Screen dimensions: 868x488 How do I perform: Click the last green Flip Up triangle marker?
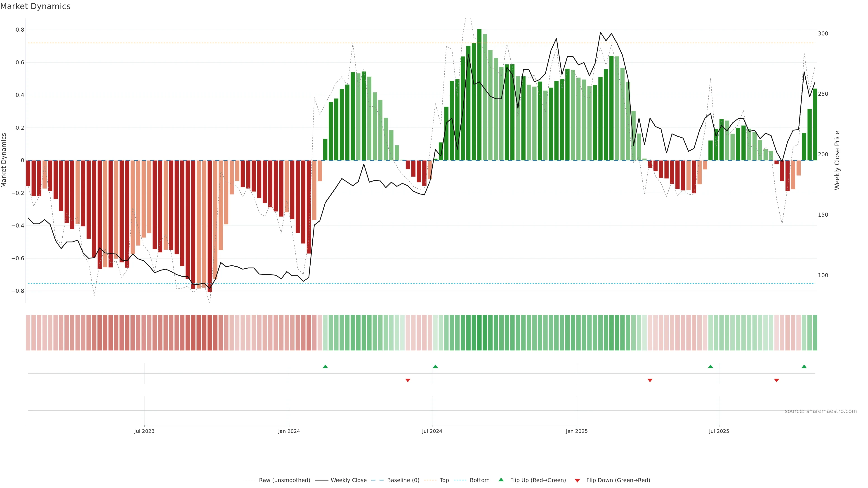(804, 366)
